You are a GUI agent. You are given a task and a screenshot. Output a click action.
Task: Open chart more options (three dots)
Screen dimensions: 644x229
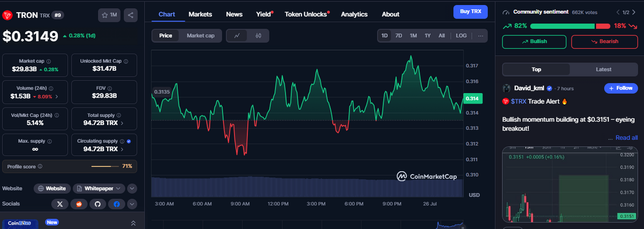tap(480, 36)
